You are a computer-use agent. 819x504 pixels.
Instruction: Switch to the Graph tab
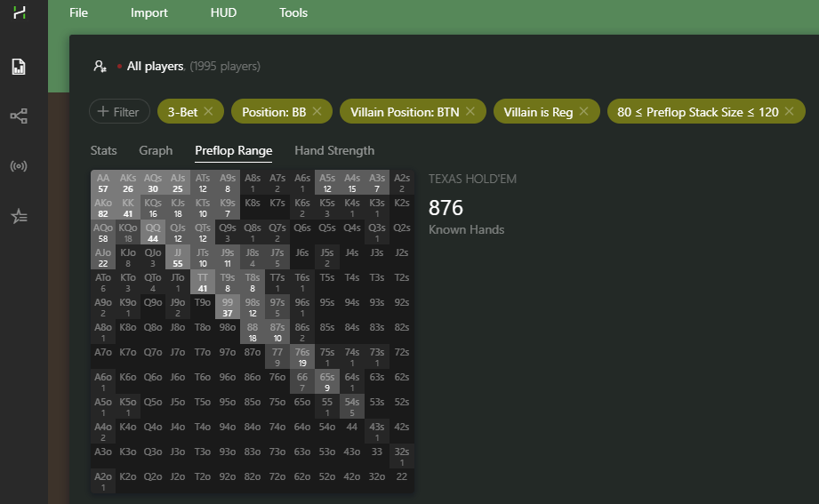point(156,150)
